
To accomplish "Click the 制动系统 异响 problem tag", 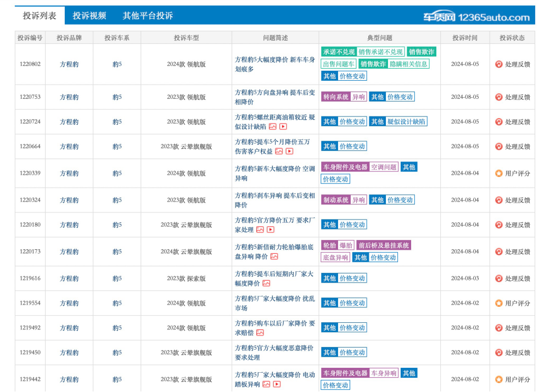I will 344,200.
